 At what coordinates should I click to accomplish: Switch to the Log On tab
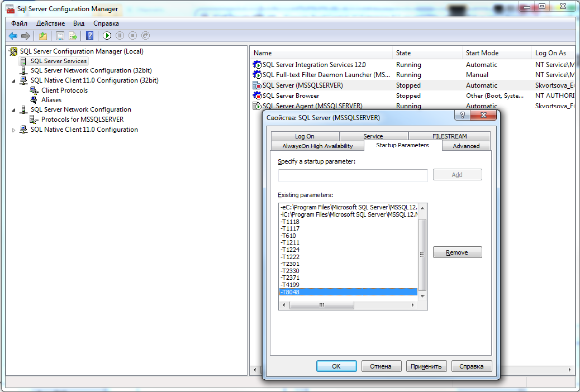point(305,136)
